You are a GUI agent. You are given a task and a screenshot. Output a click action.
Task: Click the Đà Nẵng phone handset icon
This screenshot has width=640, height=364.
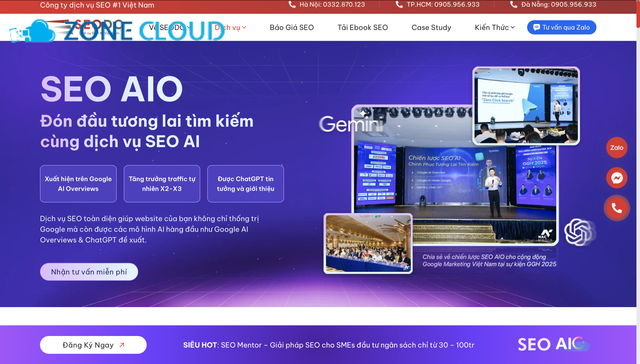click(513, 4)
